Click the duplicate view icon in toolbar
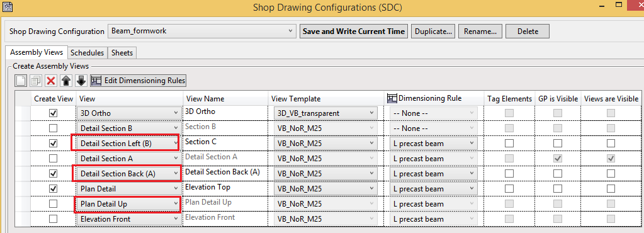The height and width of the screenshot is (233, 644). (x=36, y=81)
